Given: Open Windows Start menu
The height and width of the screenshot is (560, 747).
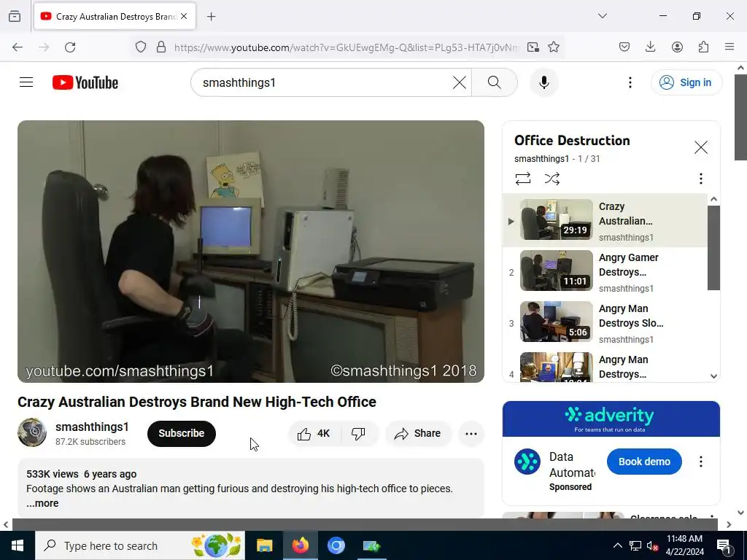Looking at the screenshot, I should coord(18,545).
